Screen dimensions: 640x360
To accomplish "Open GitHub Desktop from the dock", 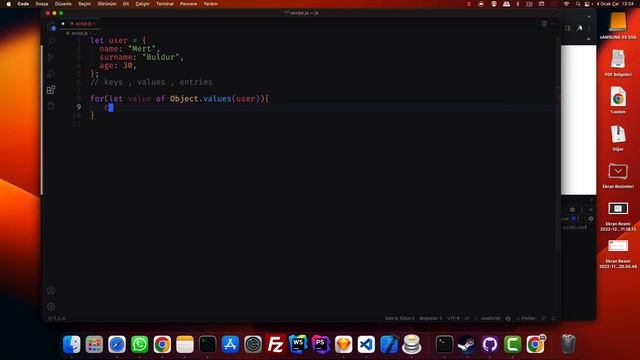I will pyautogui.click(x=489, y=344).
